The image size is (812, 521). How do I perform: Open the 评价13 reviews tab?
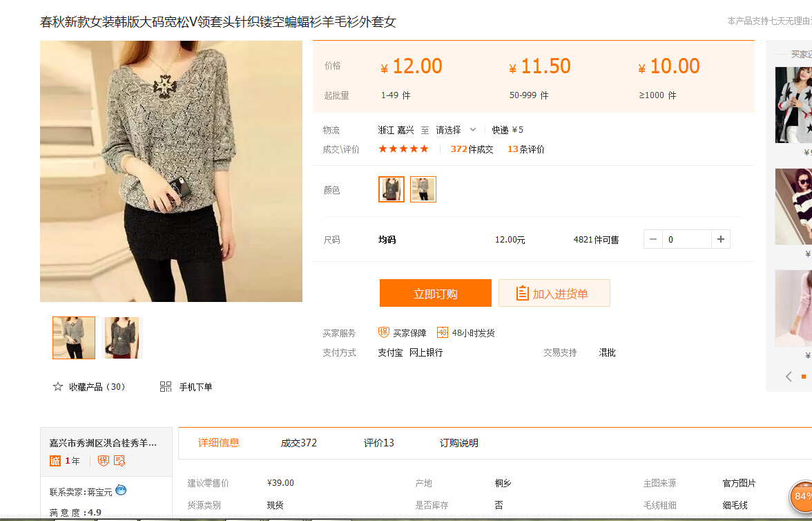pos(379,443)
